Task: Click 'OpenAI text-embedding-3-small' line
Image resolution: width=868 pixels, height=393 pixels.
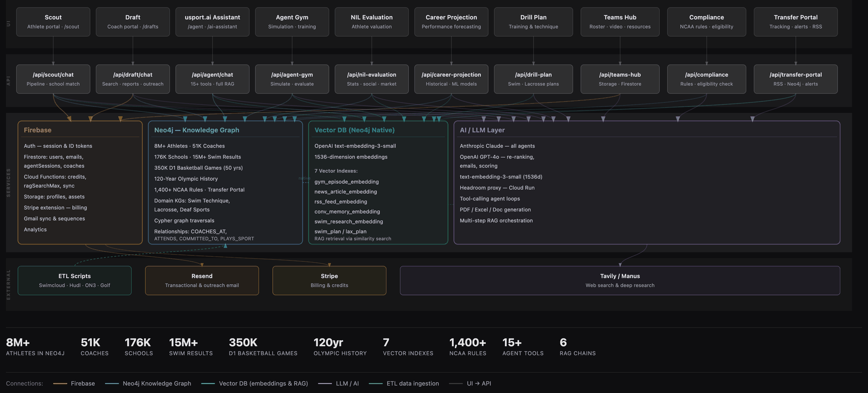Action: point(355,146)
